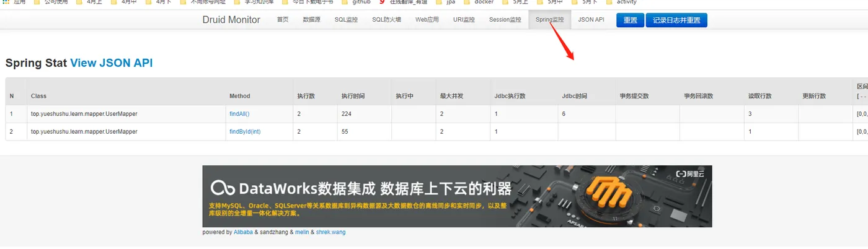
Task: Open github bookmark folder
Action: tap(356, 2)
